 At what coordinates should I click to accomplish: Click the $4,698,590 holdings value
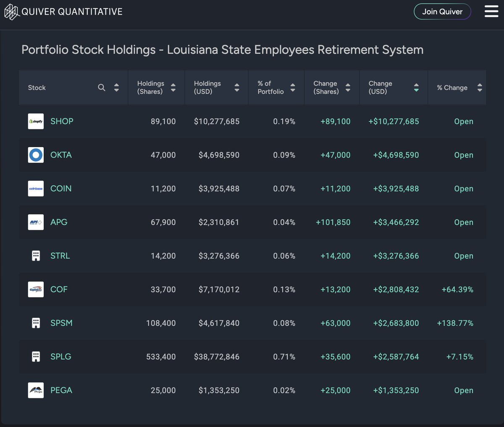pos(219,155)
